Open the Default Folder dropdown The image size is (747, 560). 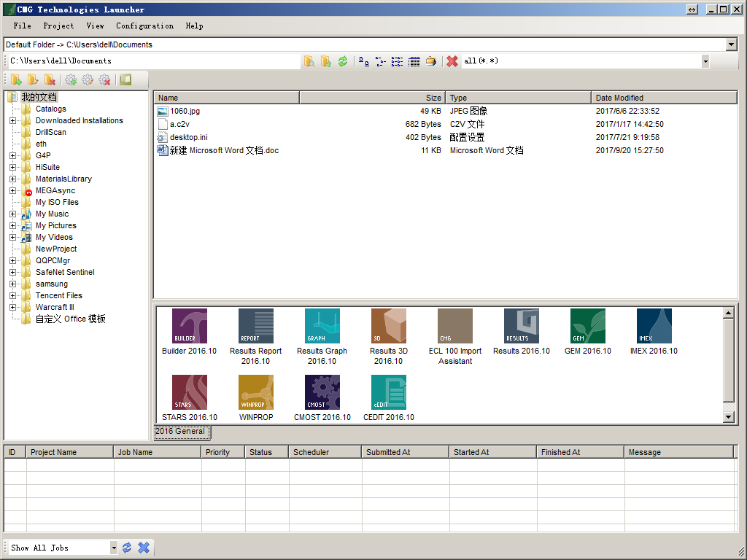(x=732, y=44)
